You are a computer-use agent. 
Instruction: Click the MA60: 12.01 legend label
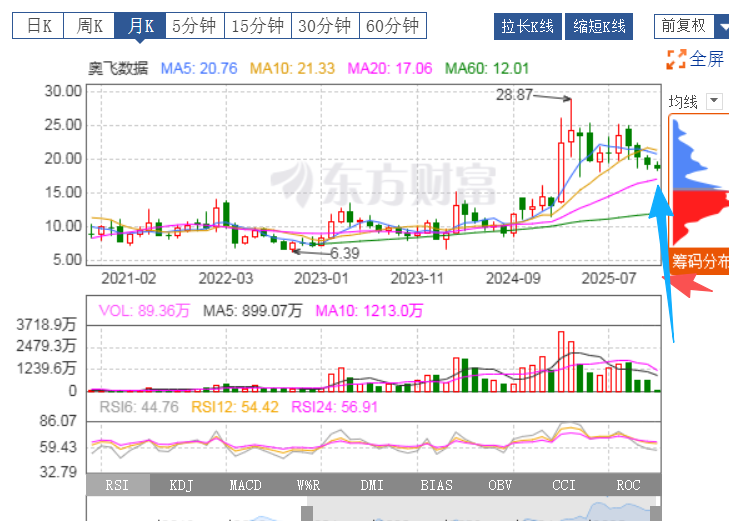[x=487, y=69]
